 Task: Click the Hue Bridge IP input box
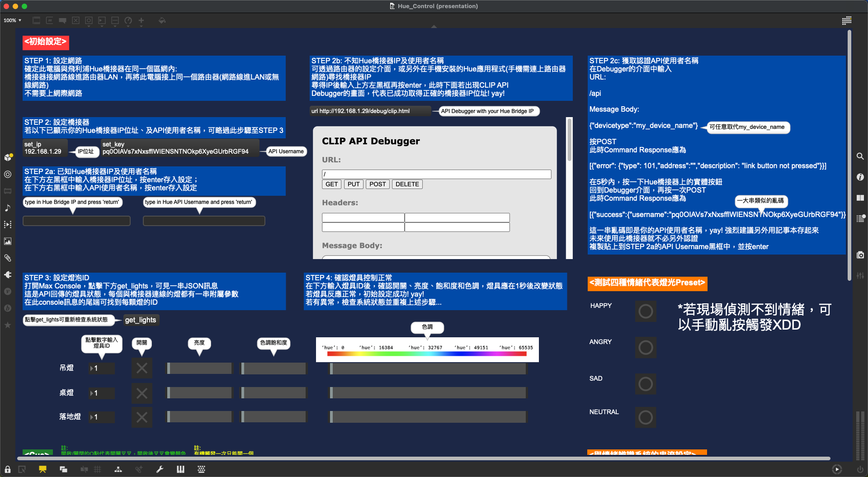click(76, 221)
